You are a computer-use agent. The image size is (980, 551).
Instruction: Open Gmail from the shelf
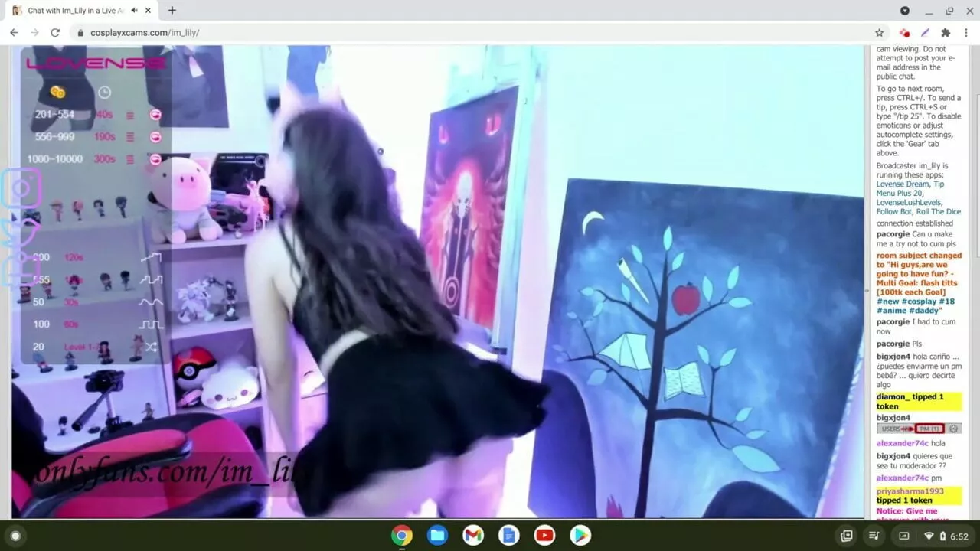coord(473,536)
